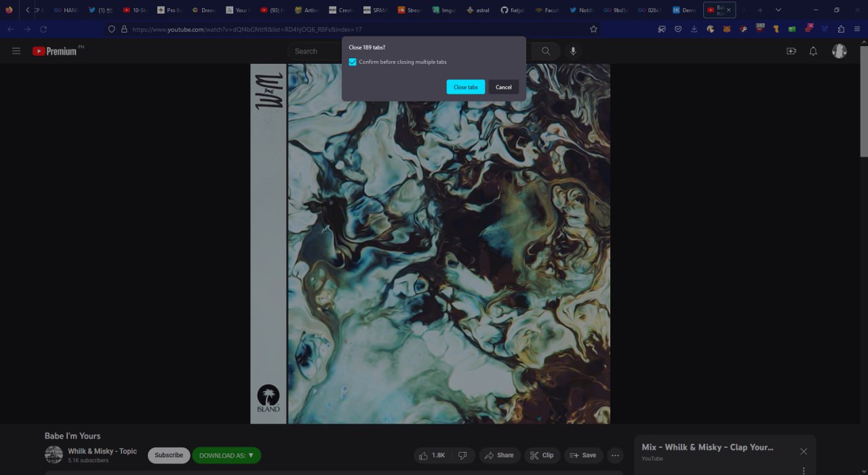Switch to the SPAM tab
The image size is (868, 475).
(x=375, y=10)
